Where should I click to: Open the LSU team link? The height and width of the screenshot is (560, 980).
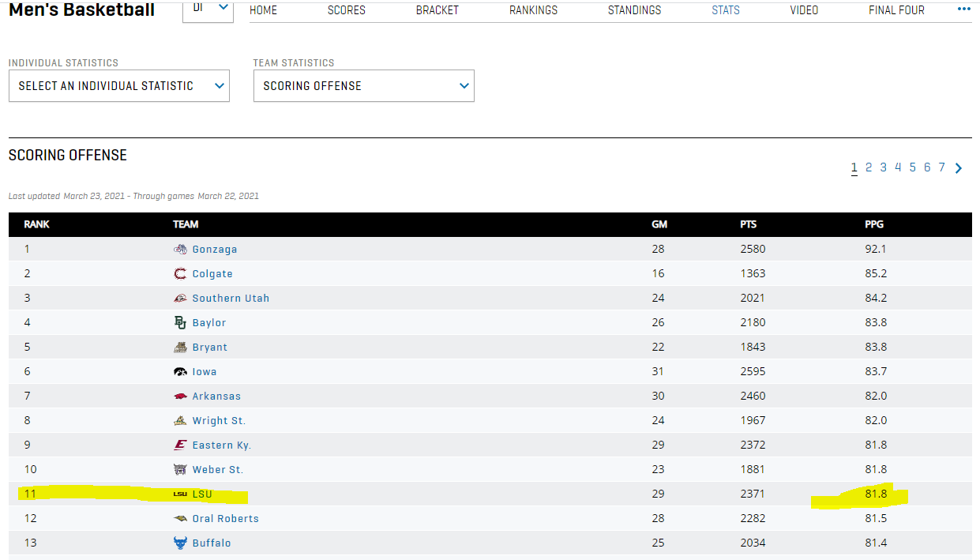pos(202,494)
